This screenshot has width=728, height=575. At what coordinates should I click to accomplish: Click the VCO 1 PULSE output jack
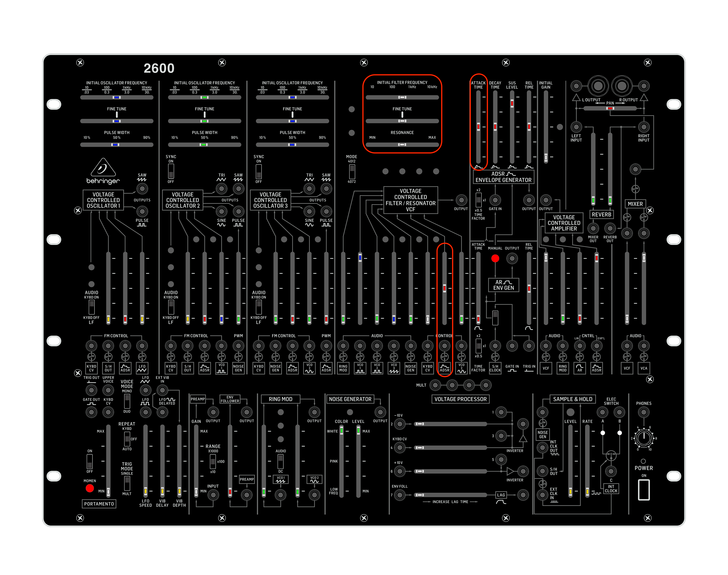[142, 211]
